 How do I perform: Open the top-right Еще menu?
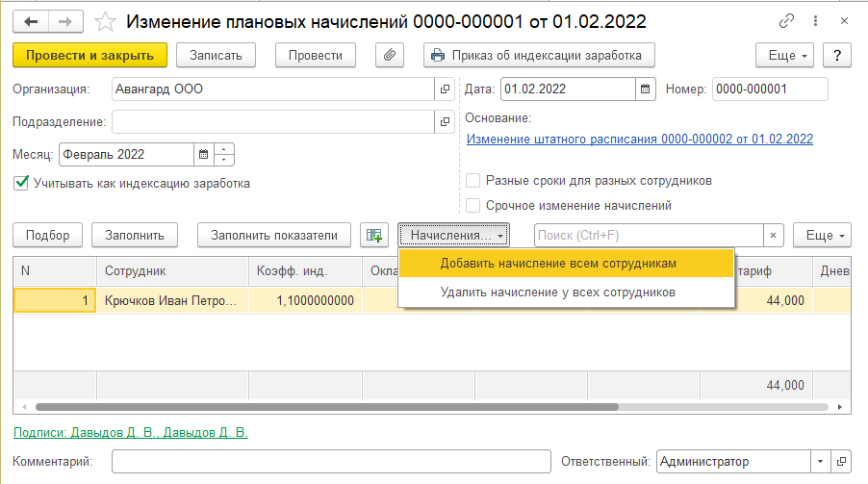click(786, 56)
